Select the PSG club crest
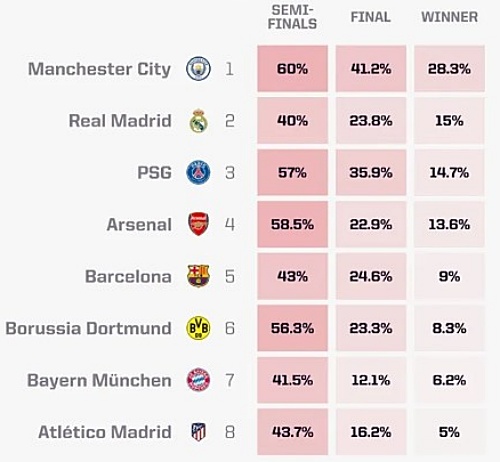Viewport: 500px width, 462px height. click(198, 172)
